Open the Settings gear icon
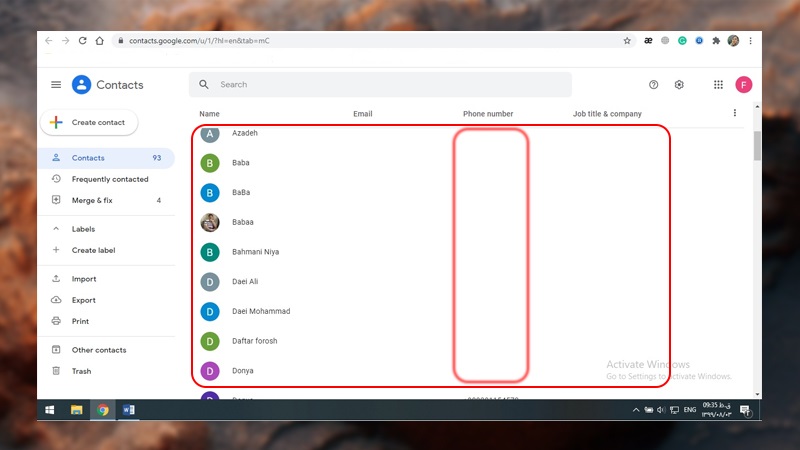800x450 pixels. pos(679,85)
